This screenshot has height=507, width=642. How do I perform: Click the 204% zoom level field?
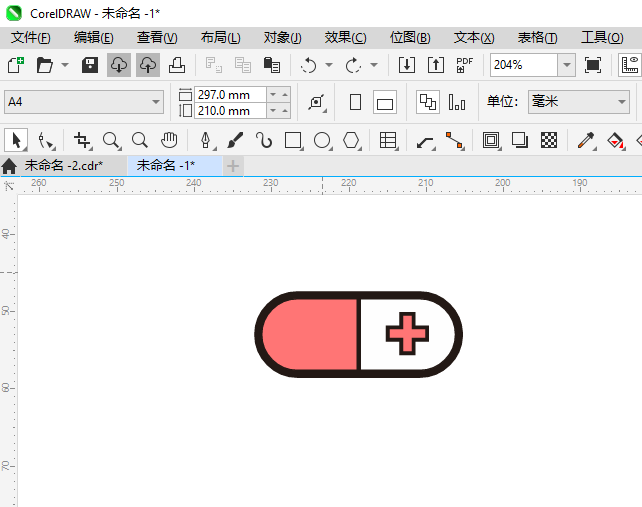click(x=524, y=65)
